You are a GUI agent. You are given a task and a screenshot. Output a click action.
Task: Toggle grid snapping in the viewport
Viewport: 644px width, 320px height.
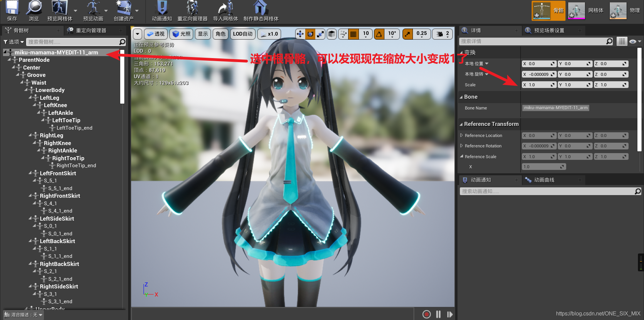pyautogui.click(x=353, y=34)
